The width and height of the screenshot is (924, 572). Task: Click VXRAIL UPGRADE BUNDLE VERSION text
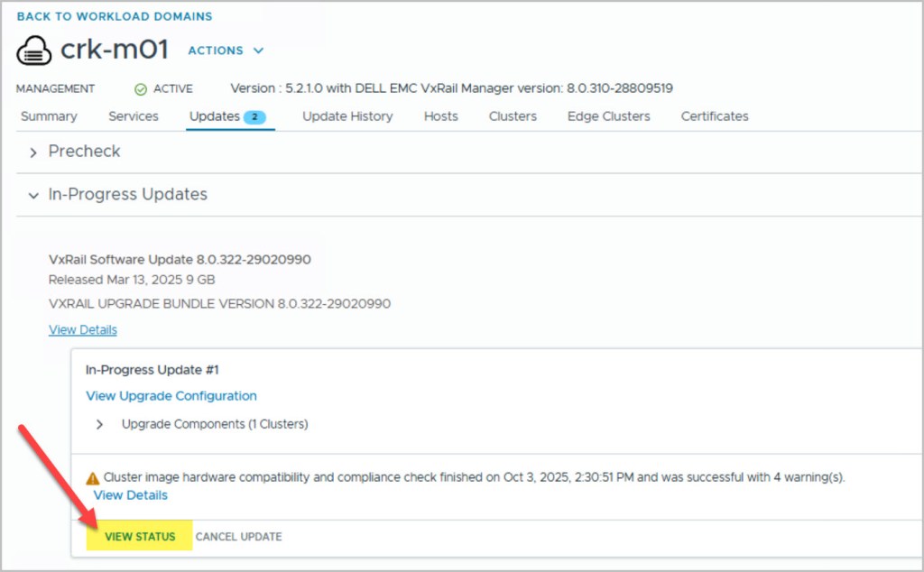point(220,304)
